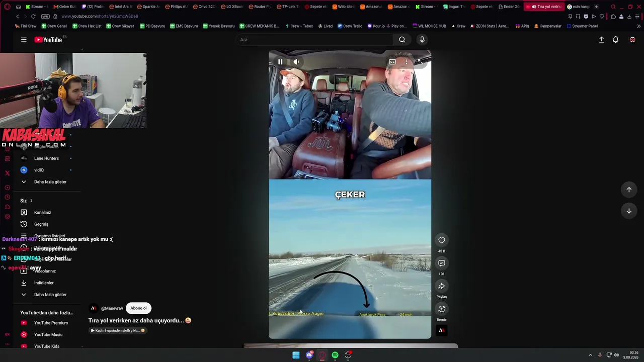Screen dimensions: 644x362
Task: Start voice search with the microphone icon
Action: [422, 40]
